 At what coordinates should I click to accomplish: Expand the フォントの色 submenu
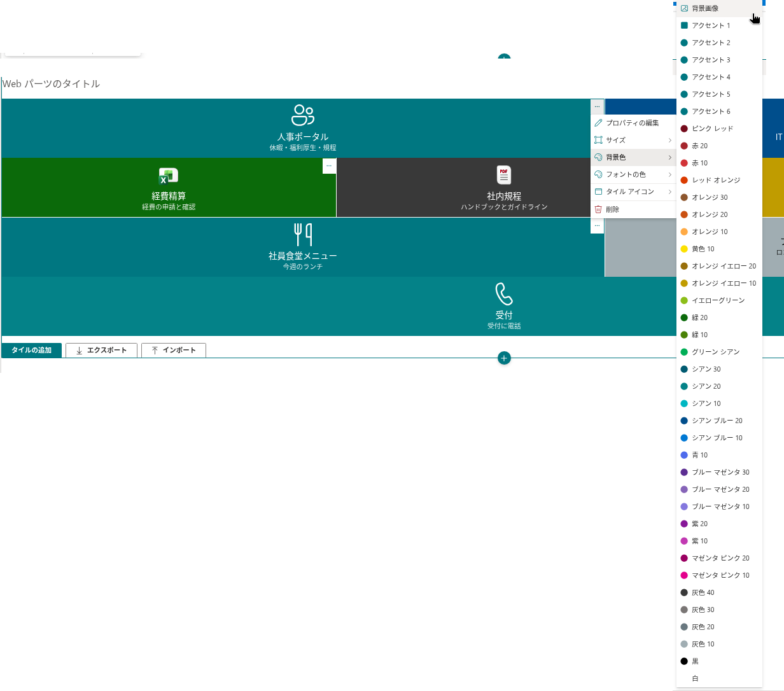[633, 174]
